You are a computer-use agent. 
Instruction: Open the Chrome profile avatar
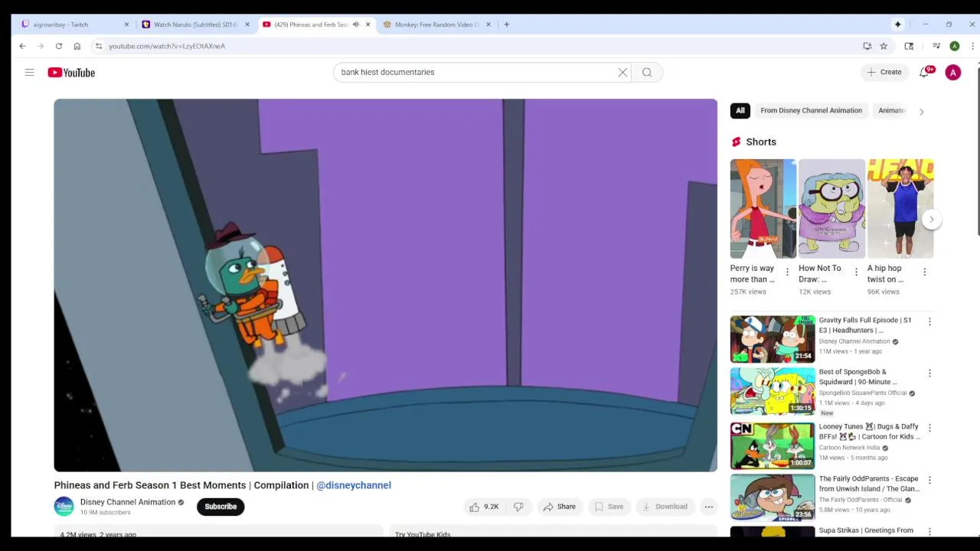(x=955, y=46)
